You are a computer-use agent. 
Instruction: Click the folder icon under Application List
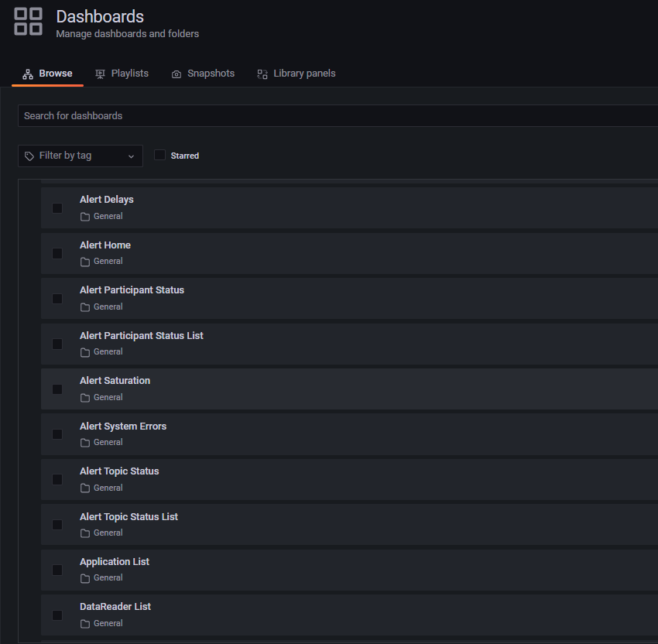[85, 577]
